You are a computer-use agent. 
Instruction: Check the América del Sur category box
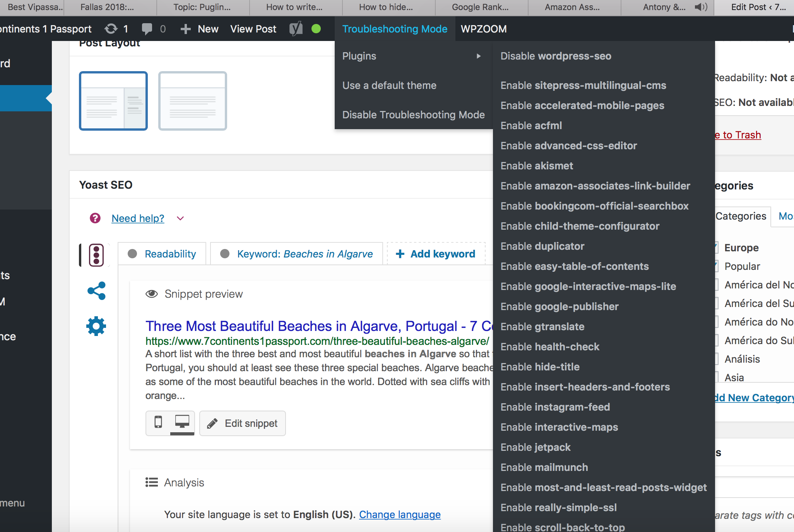coord(717,303)
